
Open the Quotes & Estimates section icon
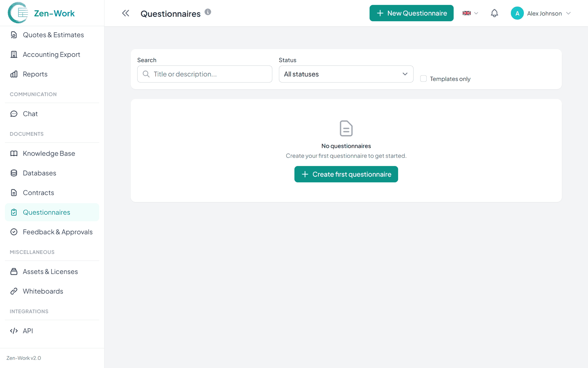14,35
